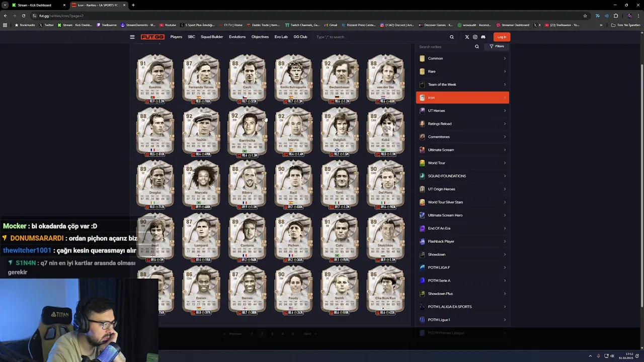Open the Objectives nav item
Image resolution: width=644 pixels, height=362 pixels.
pos(260,37)
